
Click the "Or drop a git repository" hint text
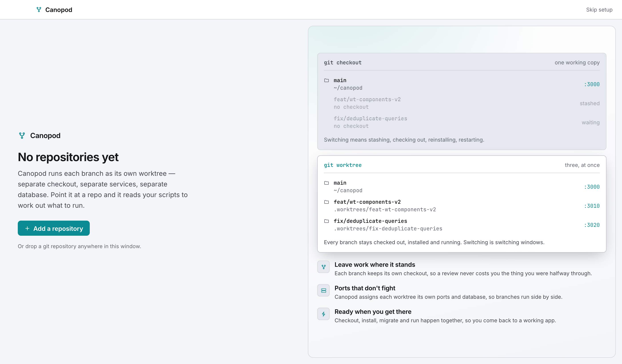click(x=79, y=246)
